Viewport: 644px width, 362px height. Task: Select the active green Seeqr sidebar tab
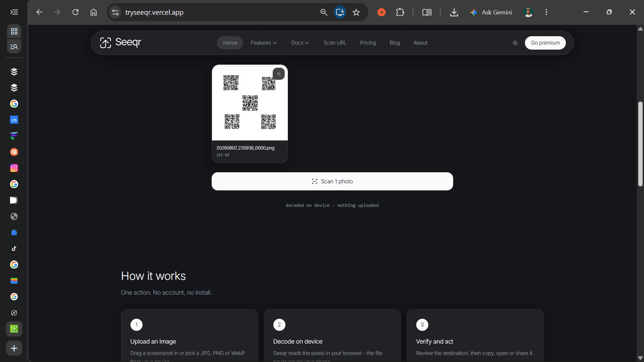[x=14, y=329]
